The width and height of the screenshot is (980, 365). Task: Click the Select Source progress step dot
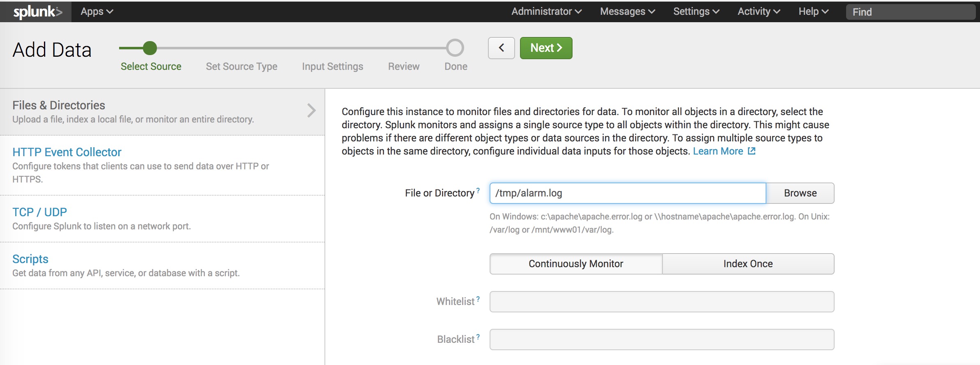(150, 48)
